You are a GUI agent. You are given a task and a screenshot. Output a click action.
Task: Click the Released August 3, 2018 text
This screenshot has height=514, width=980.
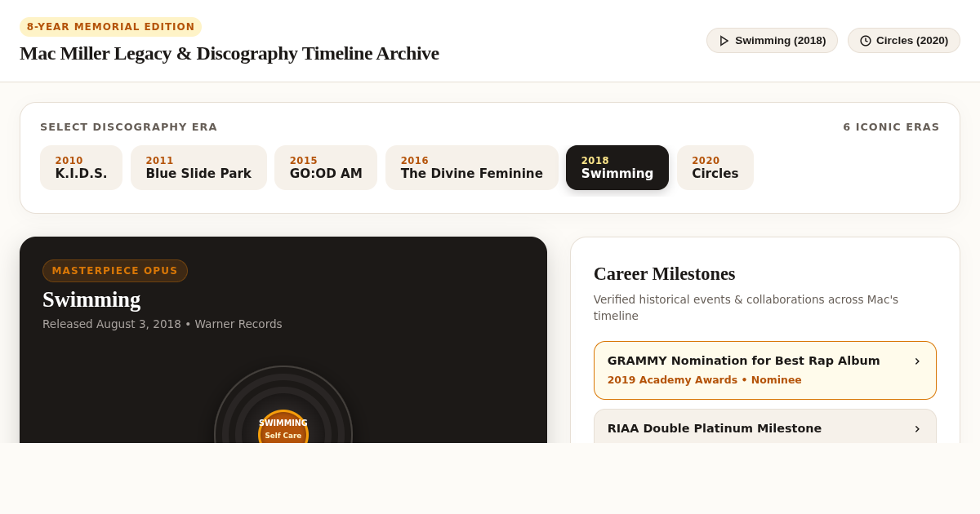click(163, 324)
